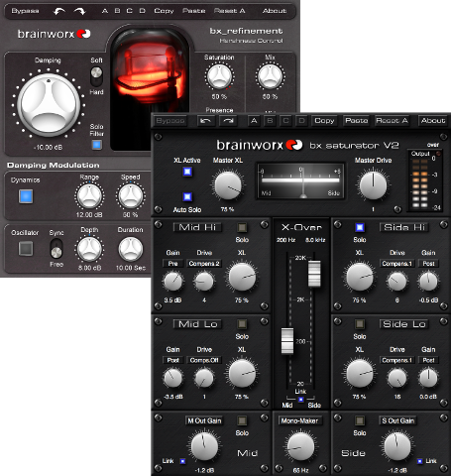451x476 pixels.
Task: Click the Side Lo Drive knob
Action: coord(396,378)
